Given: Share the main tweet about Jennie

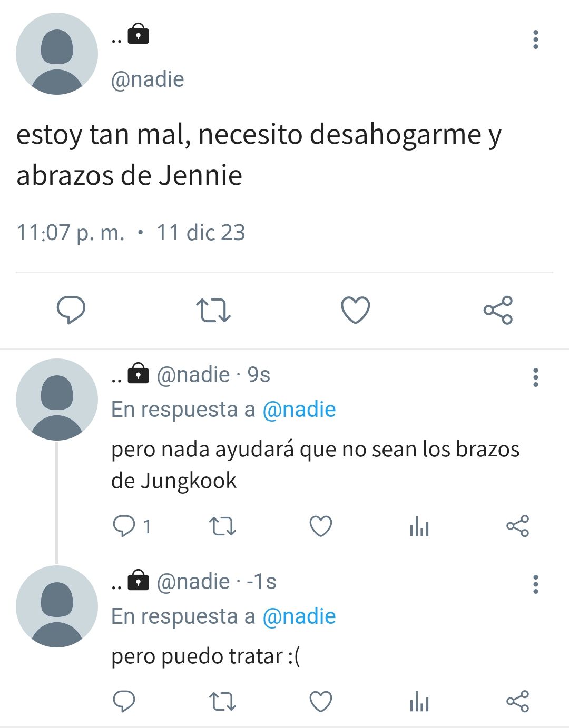Looking at the screenshot, I should click(x=498, y=310).
